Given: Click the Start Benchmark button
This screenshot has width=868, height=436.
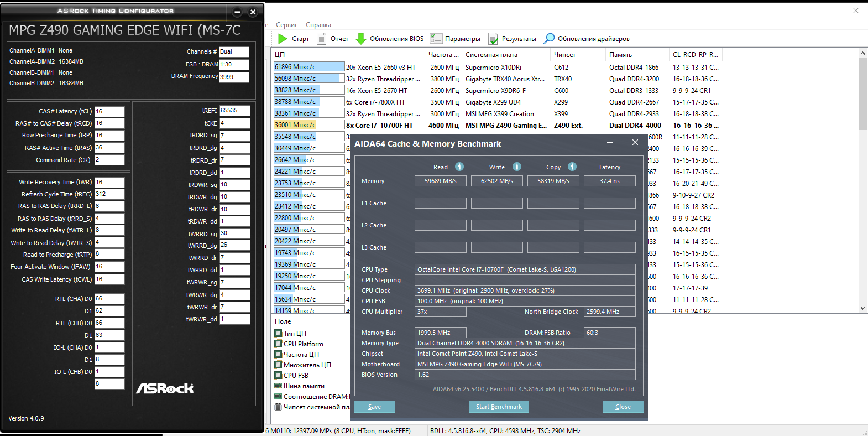Looking at the screenshot, I should pos(499,407).
